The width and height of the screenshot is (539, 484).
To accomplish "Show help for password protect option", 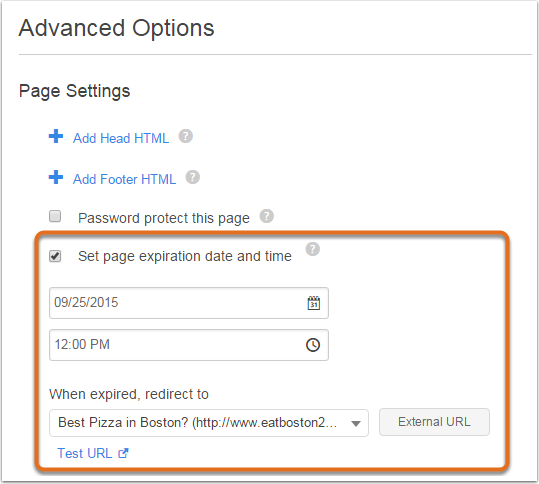I will click(x=266, y=216).
